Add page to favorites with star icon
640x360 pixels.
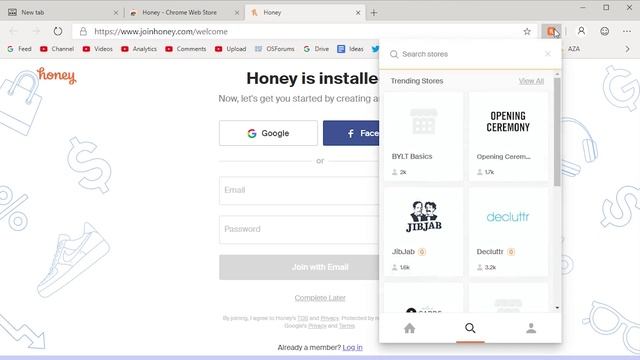click(x=527, y=31)
